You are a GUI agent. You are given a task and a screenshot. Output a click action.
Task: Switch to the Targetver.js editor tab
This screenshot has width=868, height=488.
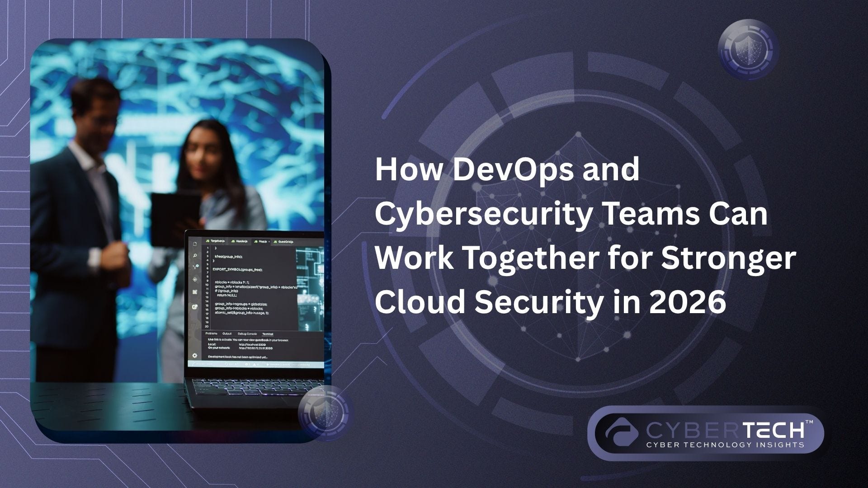point(215,242)
